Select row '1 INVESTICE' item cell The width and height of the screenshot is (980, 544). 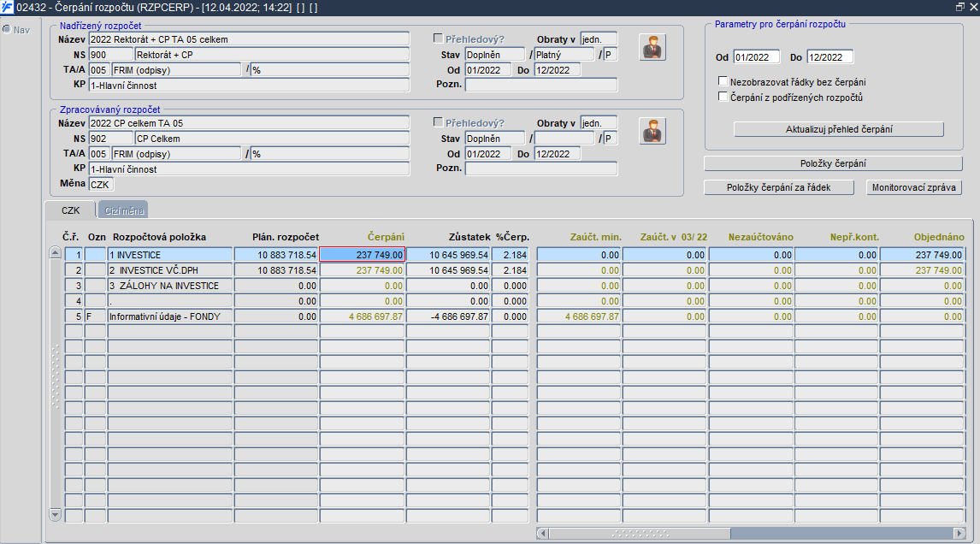170,255
